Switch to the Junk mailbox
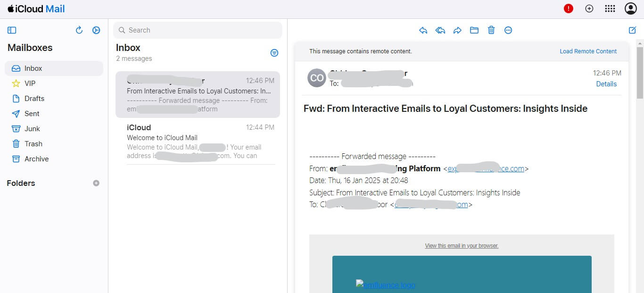This screenshot has height=293, width=644. point(32,128)
